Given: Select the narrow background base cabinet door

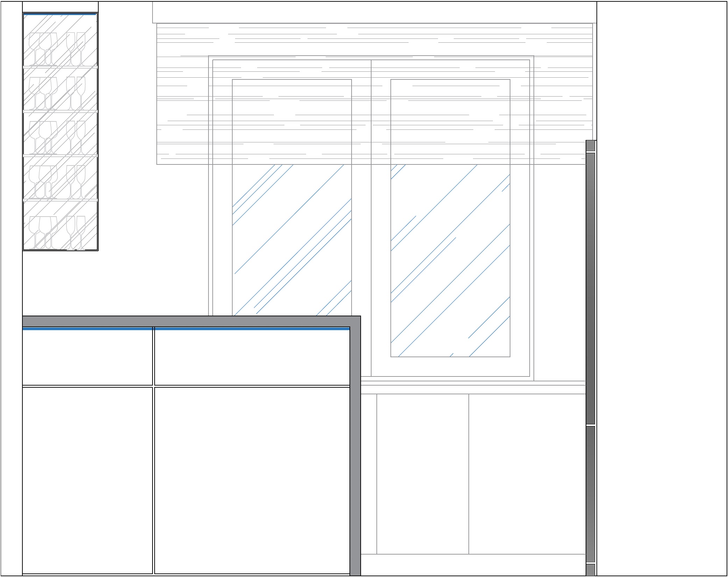Looking at the screenshot, I should pos(422,474).
